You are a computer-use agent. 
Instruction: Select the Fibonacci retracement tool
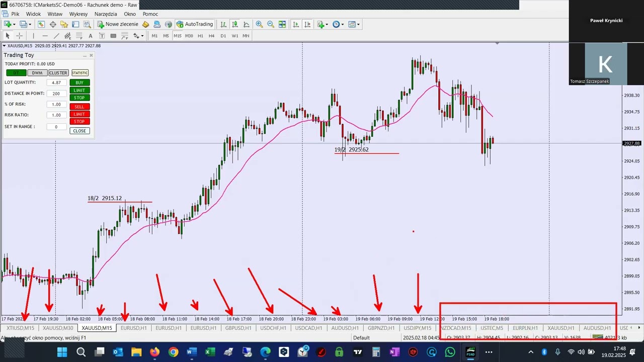79,36
